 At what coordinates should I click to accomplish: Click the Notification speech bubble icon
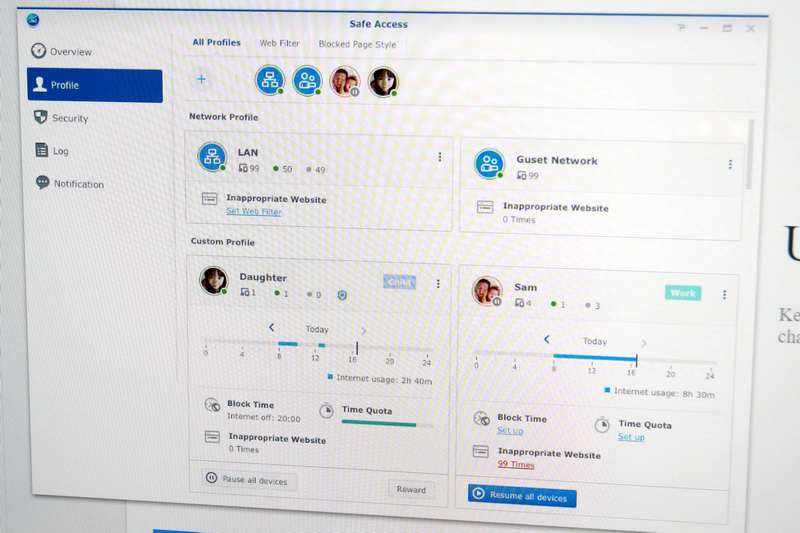42,182
